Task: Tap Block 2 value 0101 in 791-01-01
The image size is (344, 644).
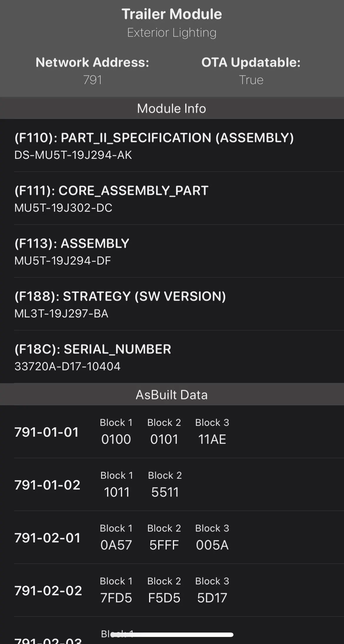Action: click(x=164, y=439)
